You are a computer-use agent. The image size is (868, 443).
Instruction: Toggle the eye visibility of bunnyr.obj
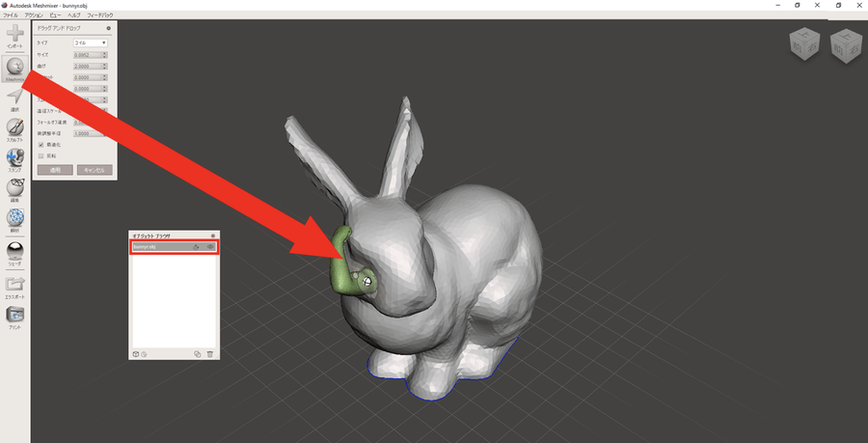click(x=210, y=247)
